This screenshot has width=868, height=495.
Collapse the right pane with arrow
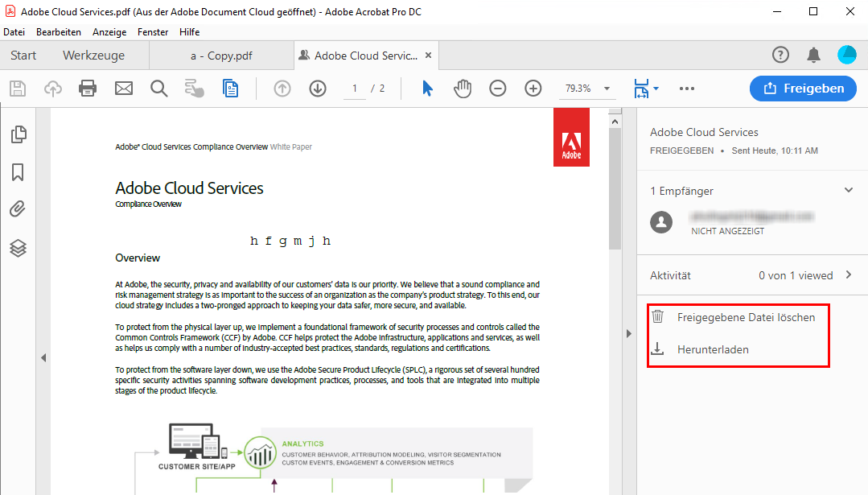click(x=629, y=333)
